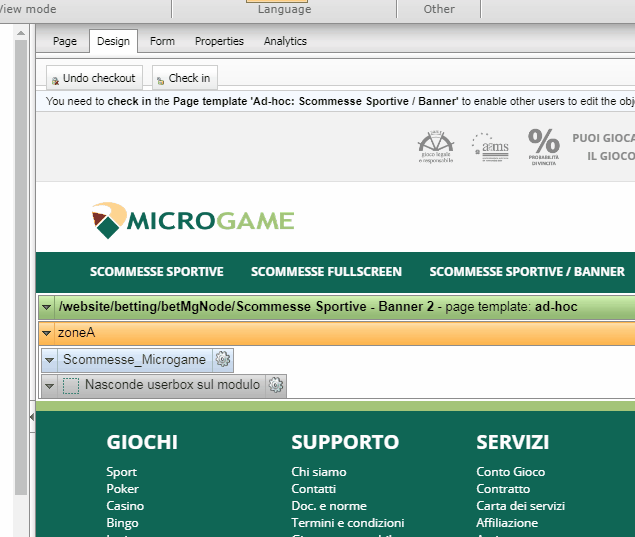This screenshot has width=635, height=537.
Task: Open Carta dei servizi link
Action: coord(520,506)
